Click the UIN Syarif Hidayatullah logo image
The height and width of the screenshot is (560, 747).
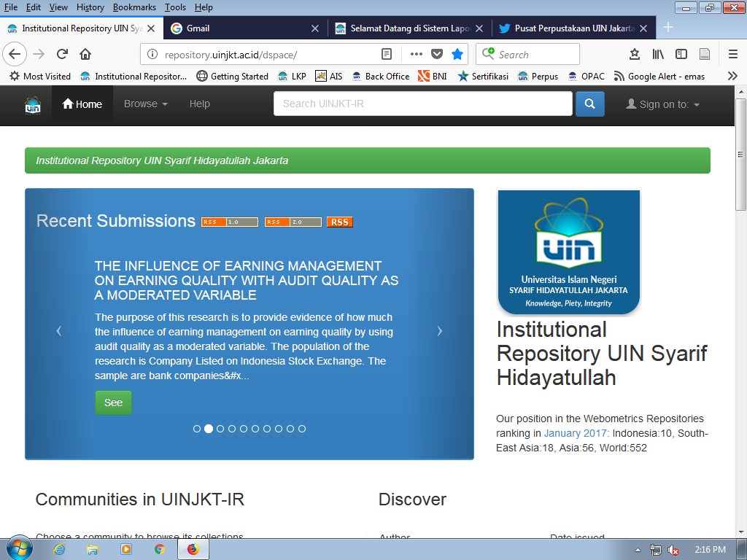(x=569, y=252)
